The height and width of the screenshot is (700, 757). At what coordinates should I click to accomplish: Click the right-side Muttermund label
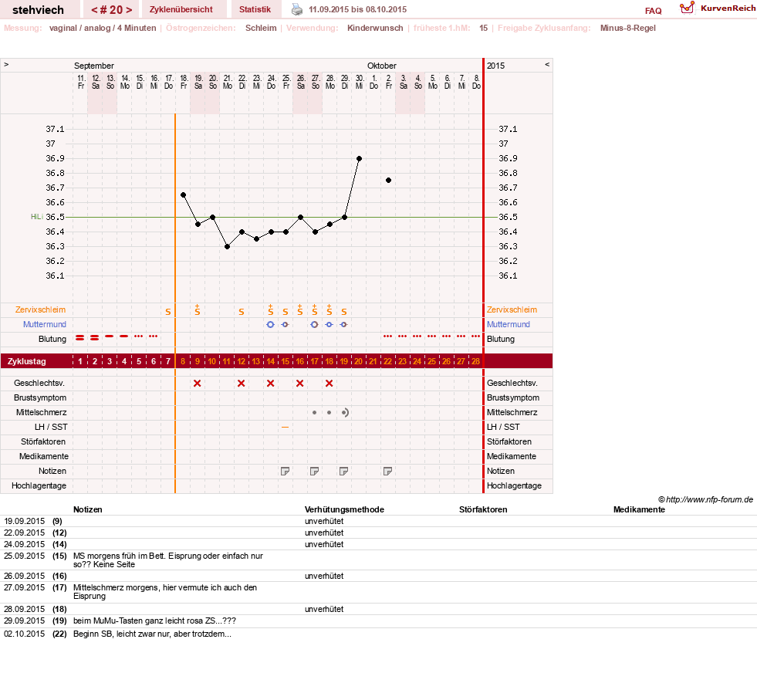tap(509, 324)
